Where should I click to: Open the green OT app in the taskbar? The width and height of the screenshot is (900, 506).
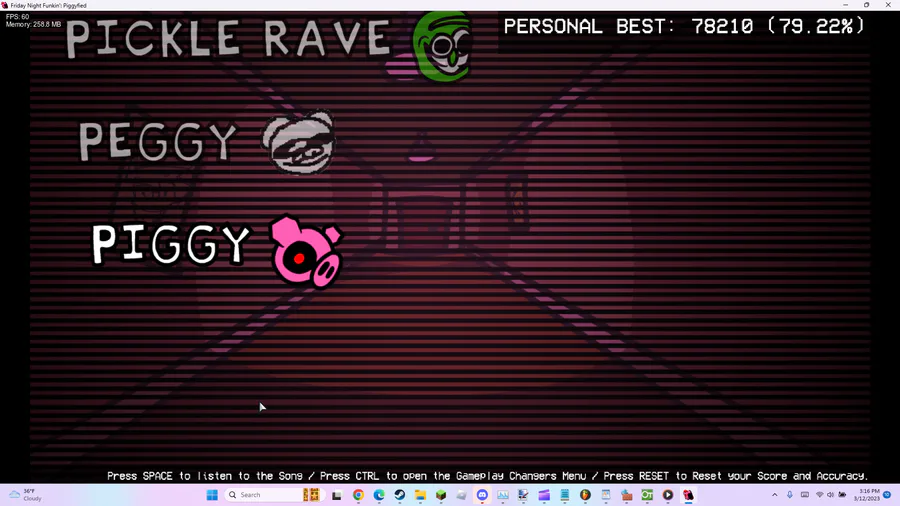pyautogui.click(x=647, y=495)
